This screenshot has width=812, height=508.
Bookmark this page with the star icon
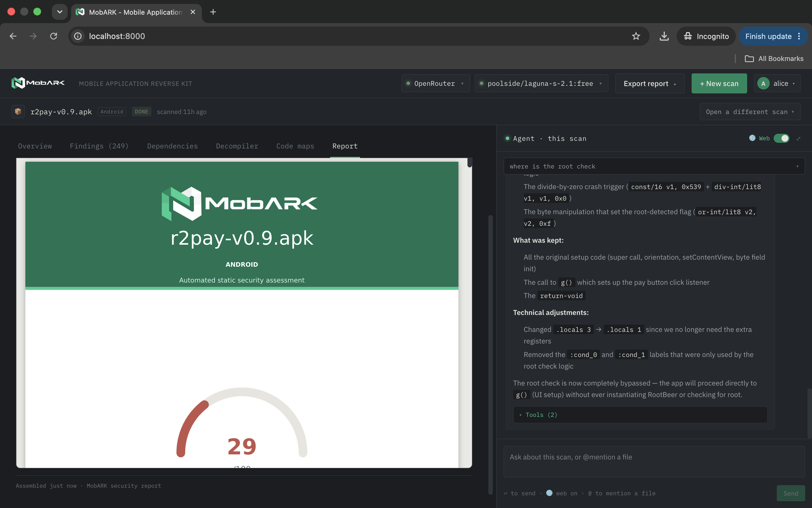coord(636,36)
